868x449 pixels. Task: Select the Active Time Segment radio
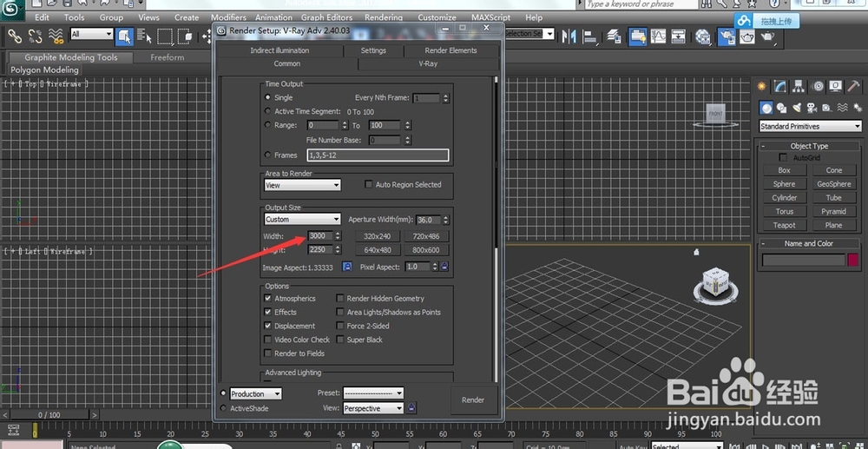point(268,111)
